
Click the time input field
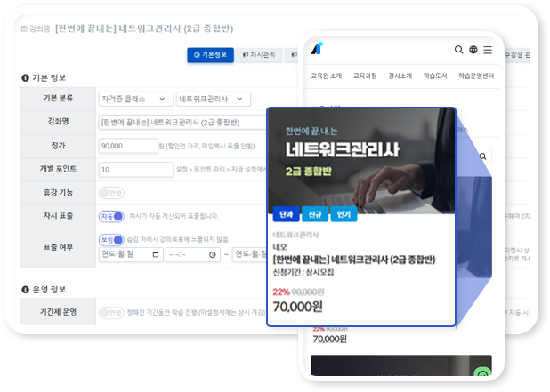[x=193, y=255]
